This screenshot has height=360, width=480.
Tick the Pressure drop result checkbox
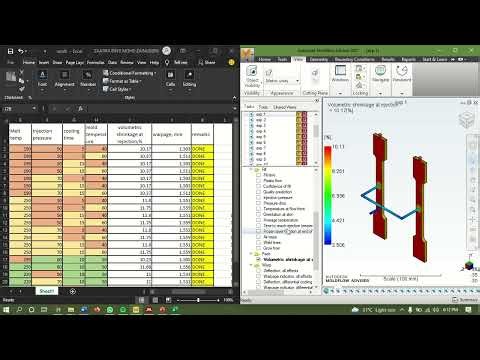(x=258, y=203)
